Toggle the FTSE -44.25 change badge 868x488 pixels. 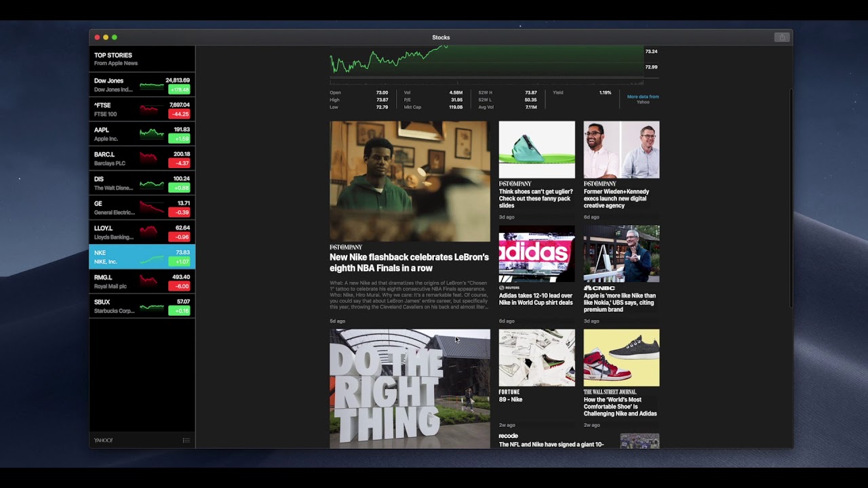click(x=179, y=114)
